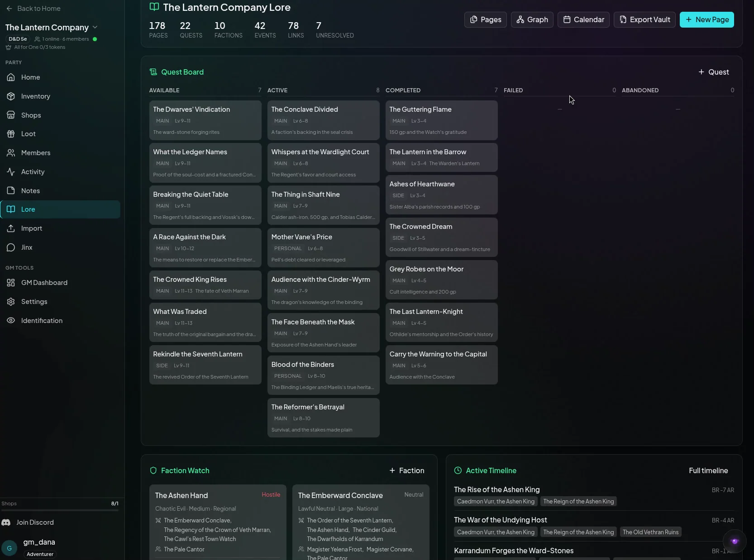This screenshot has width=754, height=560.
Task: Expand The Lantern Company campaign dropdown
Action: click(95, 27)
